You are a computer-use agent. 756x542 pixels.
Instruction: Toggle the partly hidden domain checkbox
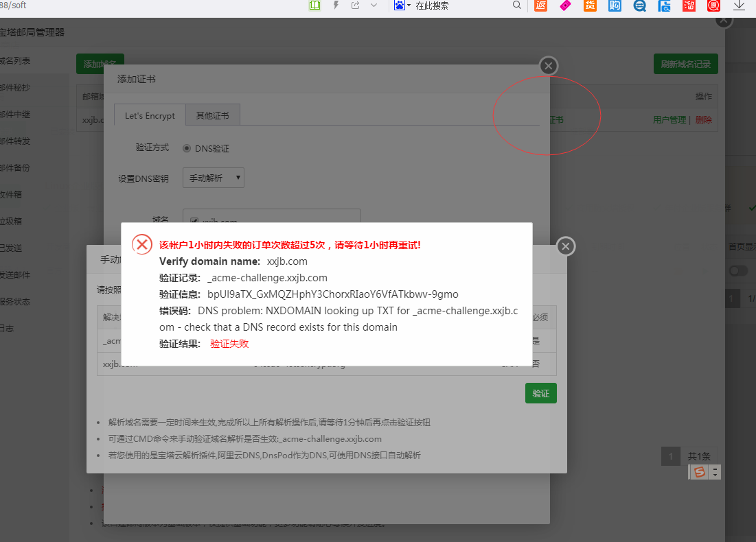click(x=194, y=221)
